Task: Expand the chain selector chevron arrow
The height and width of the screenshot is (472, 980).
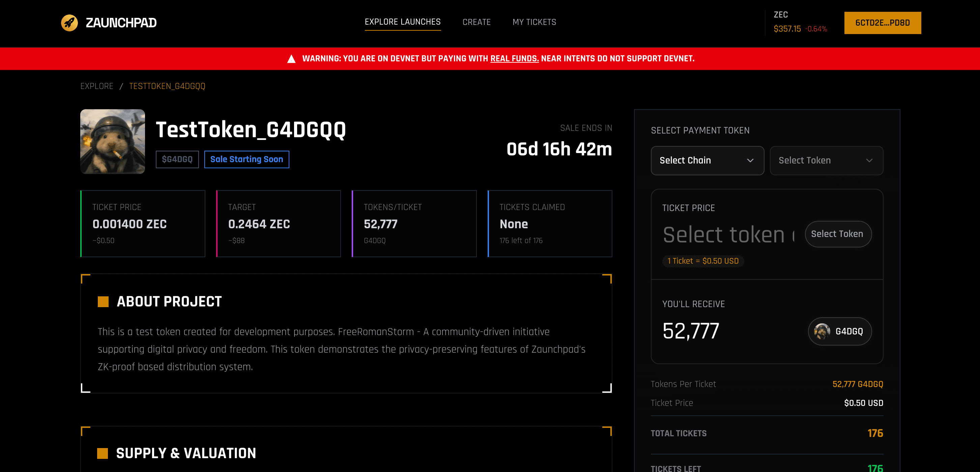Action: pyautogui.click(x=750, y=160)
